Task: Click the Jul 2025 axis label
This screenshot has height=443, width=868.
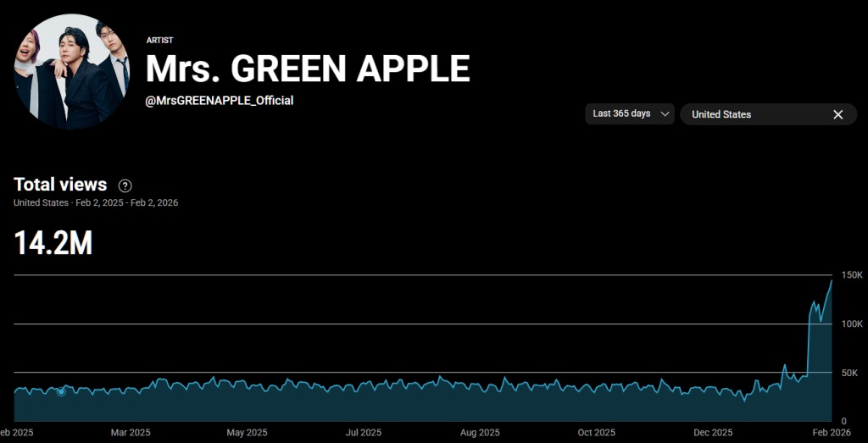Action: click(363, 433)
